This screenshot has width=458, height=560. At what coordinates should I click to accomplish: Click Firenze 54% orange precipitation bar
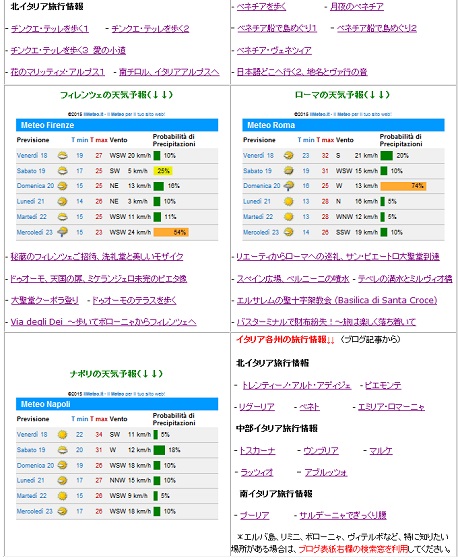click(171, 232)
